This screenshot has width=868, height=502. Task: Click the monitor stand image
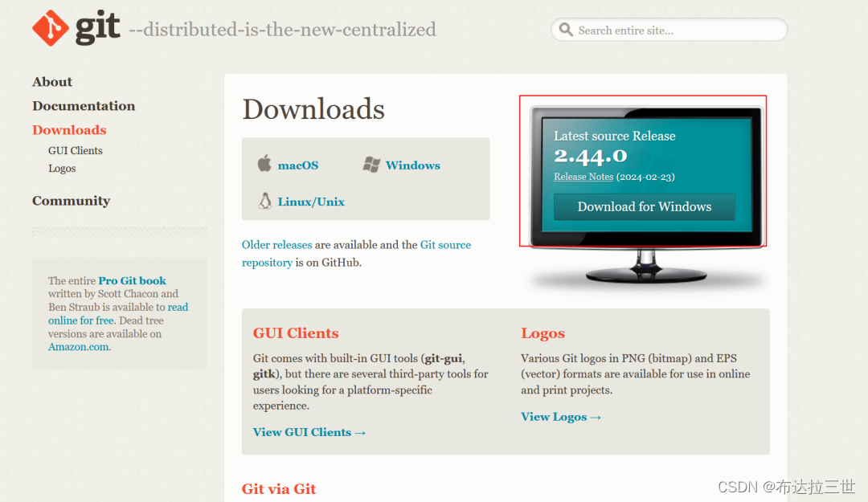(646, 267)
